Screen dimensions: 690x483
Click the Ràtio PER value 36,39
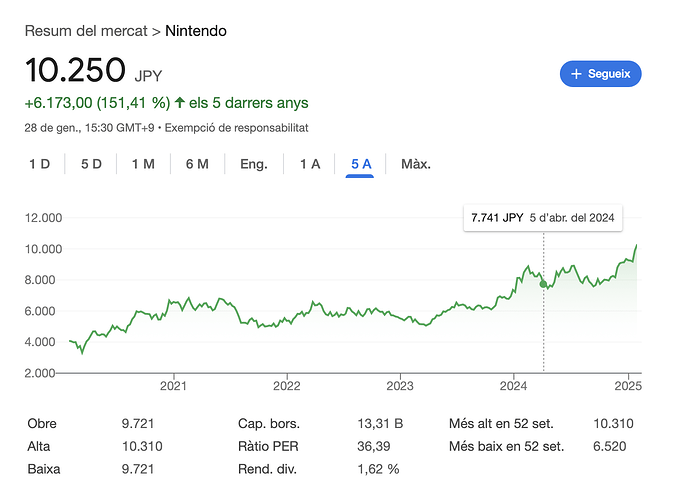[x=374, y=446]
